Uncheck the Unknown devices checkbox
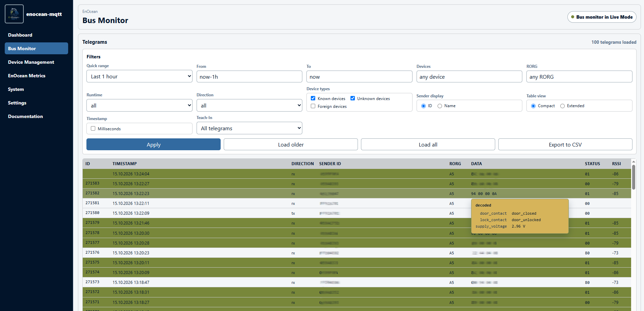The image size is (644, 311). (353, 98)
